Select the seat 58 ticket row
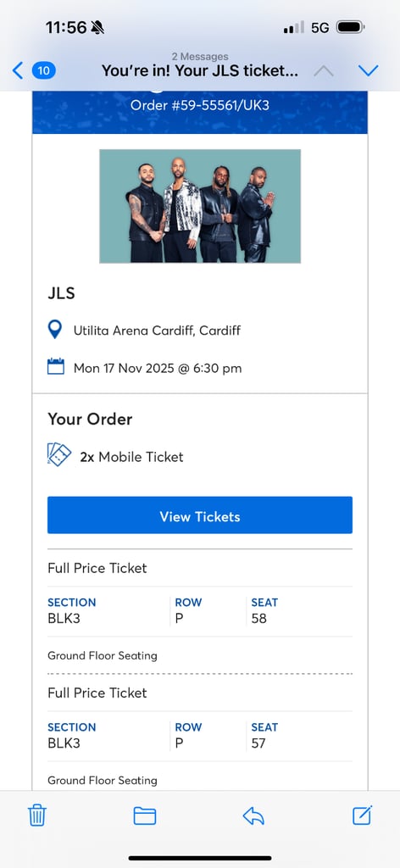Screen dimensions: 400x868 [x=200, y=611]
